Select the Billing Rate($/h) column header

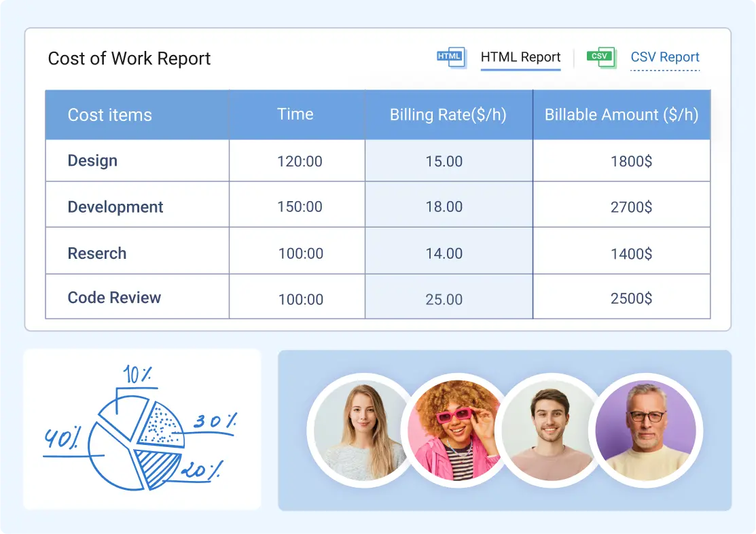pos(449,115)
